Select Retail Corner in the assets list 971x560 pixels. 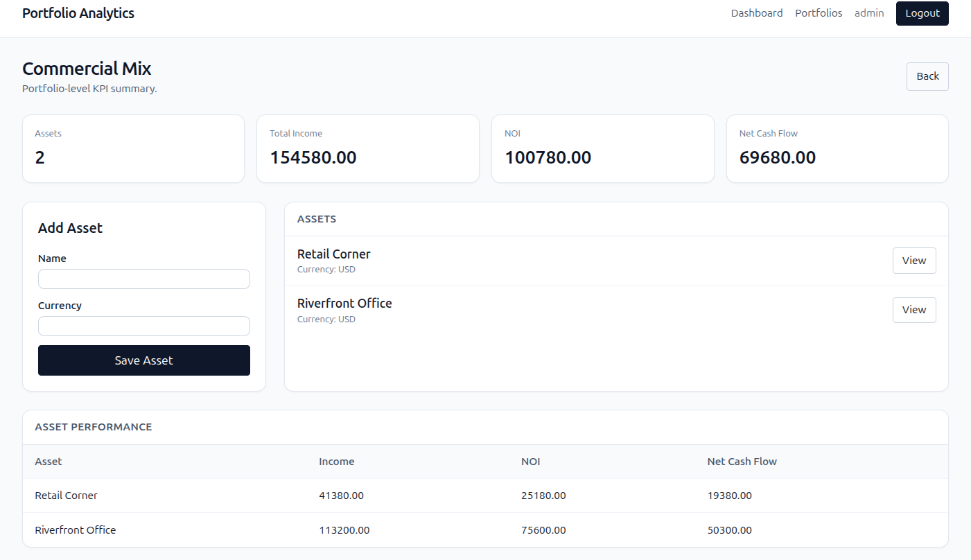pyautogui.click(x=334, y=254)
